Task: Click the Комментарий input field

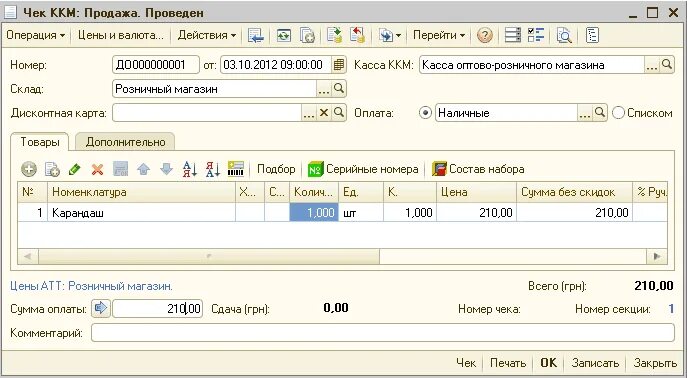Action: coord(382,333)
